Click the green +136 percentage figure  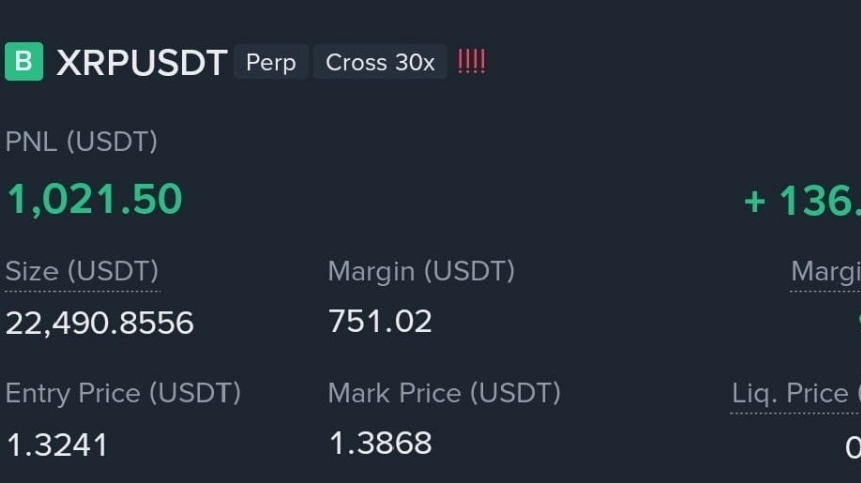tap(802, 201)
